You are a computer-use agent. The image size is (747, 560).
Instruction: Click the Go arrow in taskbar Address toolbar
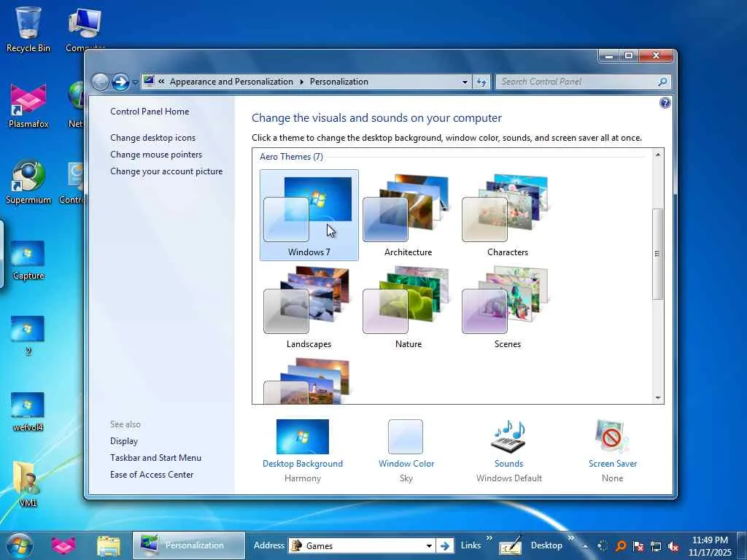coord(444,545)
